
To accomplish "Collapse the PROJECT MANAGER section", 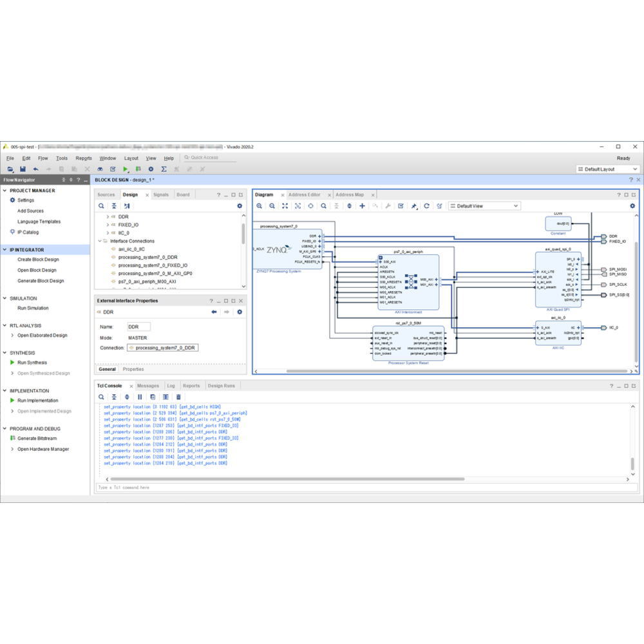I will [x=5, y=191].
